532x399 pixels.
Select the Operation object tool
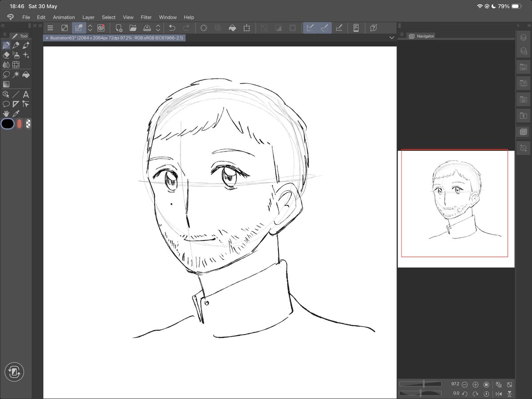coord(6,94)
